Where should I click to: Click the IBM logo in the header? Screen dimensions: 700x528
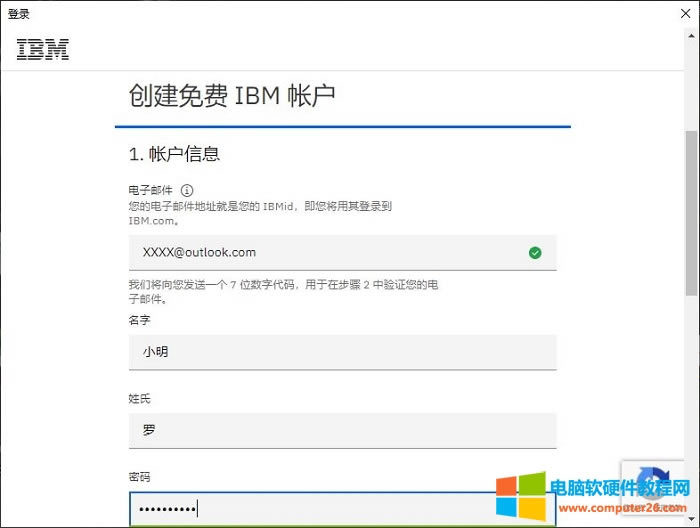pos(43,49)
